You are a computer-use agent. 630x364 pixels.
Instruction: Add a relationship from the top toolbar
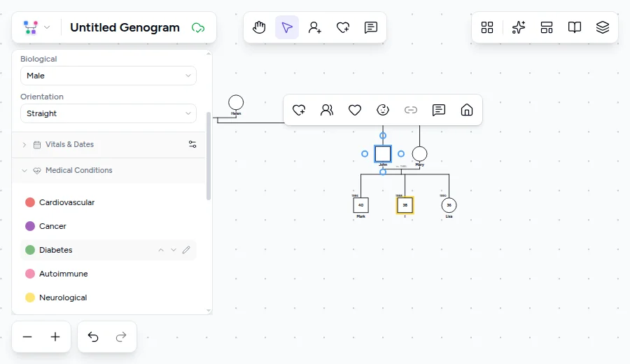click(x=343, y=27)
